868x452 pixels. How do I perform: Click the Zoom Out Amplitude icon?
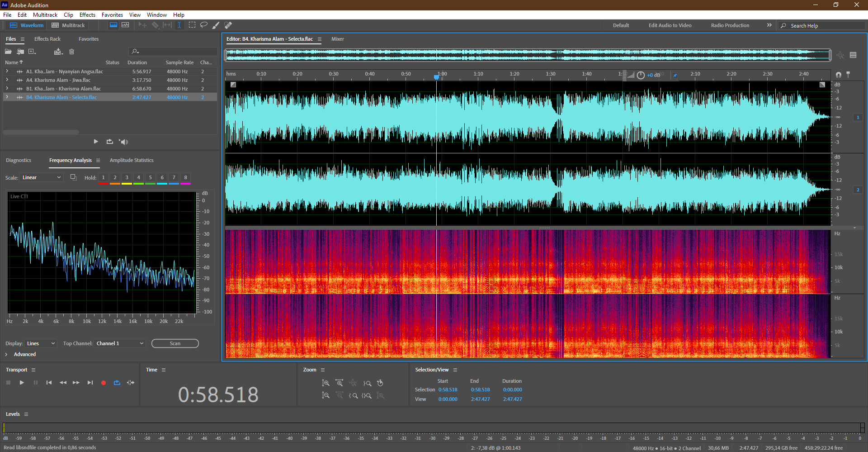(325, 395)
